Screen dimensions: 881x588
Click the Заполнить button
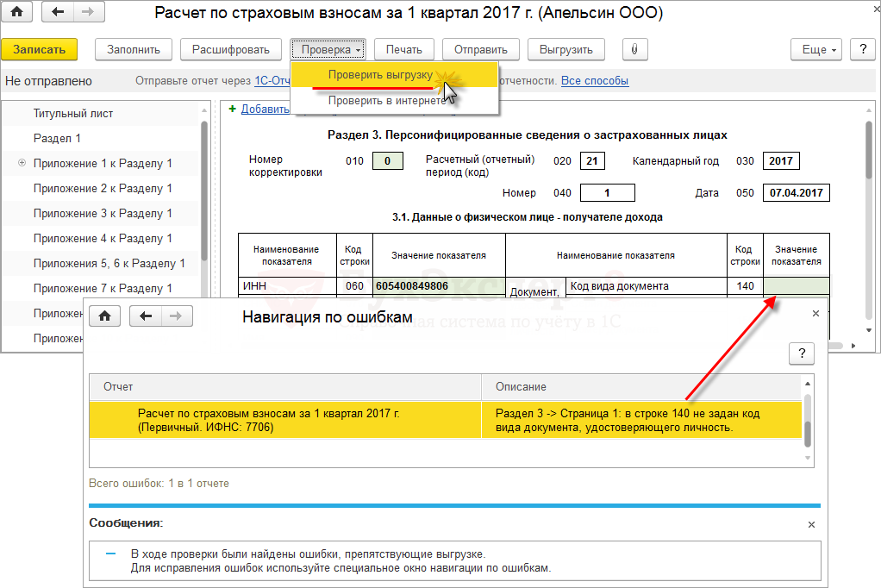[133, 50]
